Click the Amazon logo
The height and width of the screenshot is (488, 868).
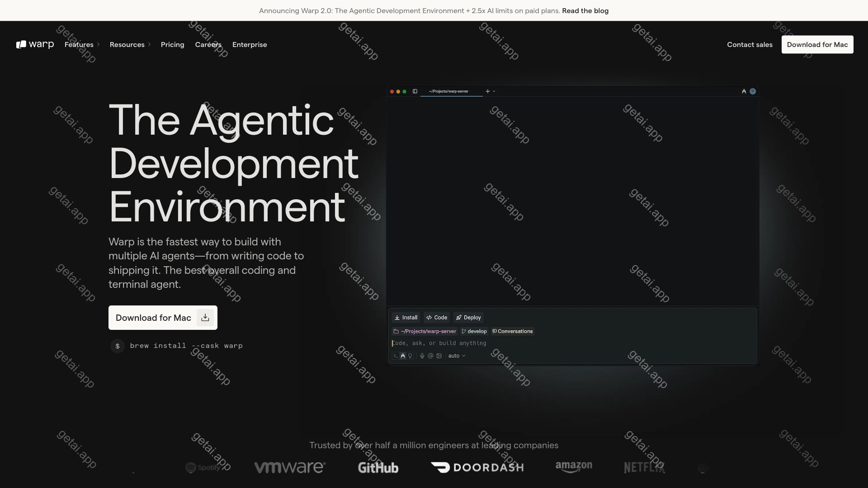point(574,467)
